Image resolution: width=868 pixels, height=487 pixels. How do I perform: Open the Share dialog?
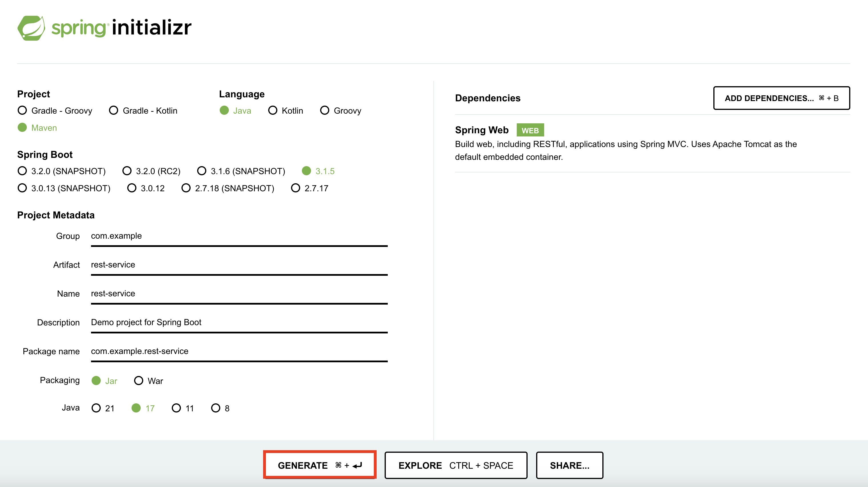click(569, 465)
